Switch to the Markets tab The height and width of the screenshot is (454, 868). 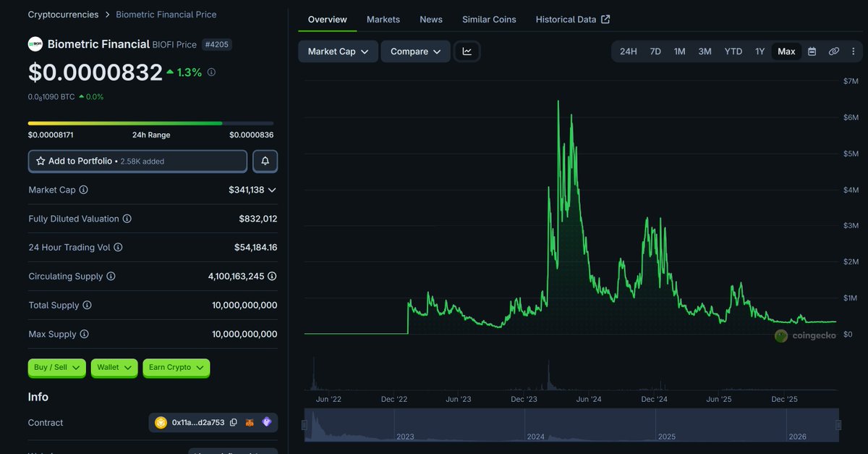click(x=383, y=20)
